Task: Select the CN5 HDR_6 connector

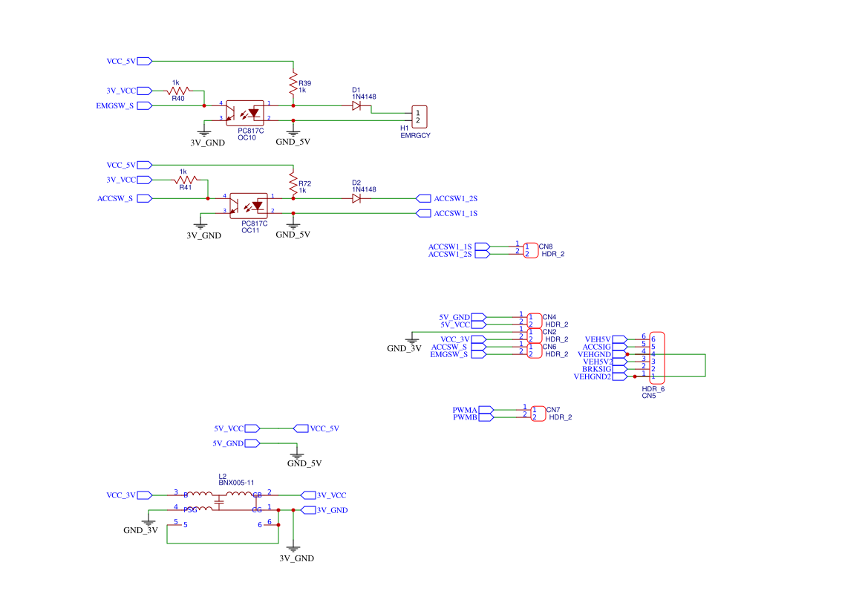Action: [x=656, y=358]
